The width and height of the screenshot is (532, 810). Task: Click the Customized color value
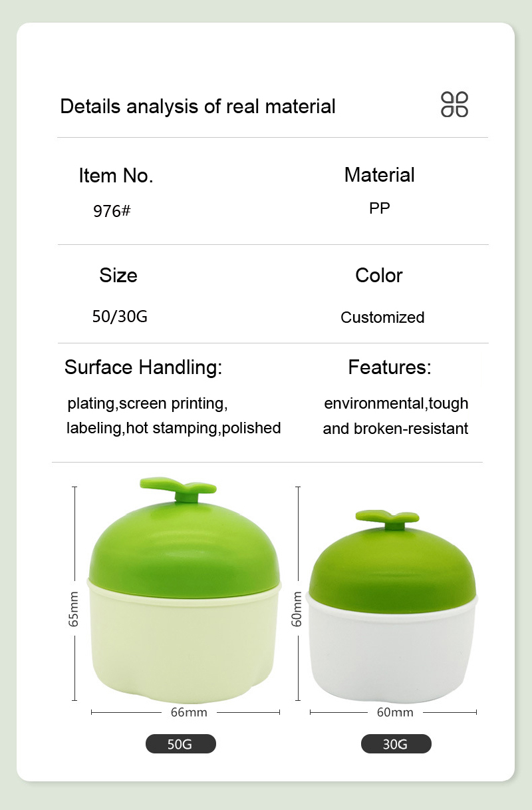pos(382,317)
